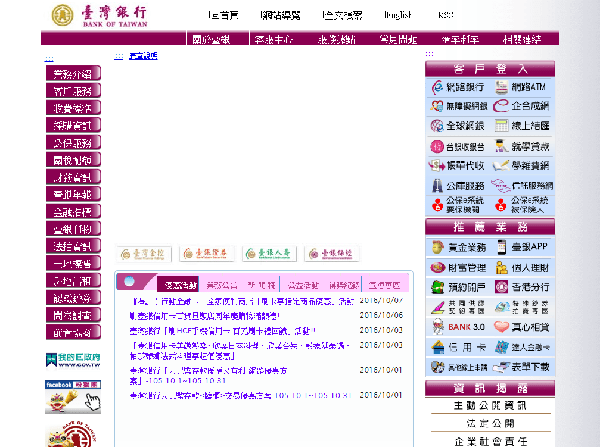This screenshot has width=600, height=447.
Task: Open the 業務介紹 sidebar button
Action: (x=73, y=73)
